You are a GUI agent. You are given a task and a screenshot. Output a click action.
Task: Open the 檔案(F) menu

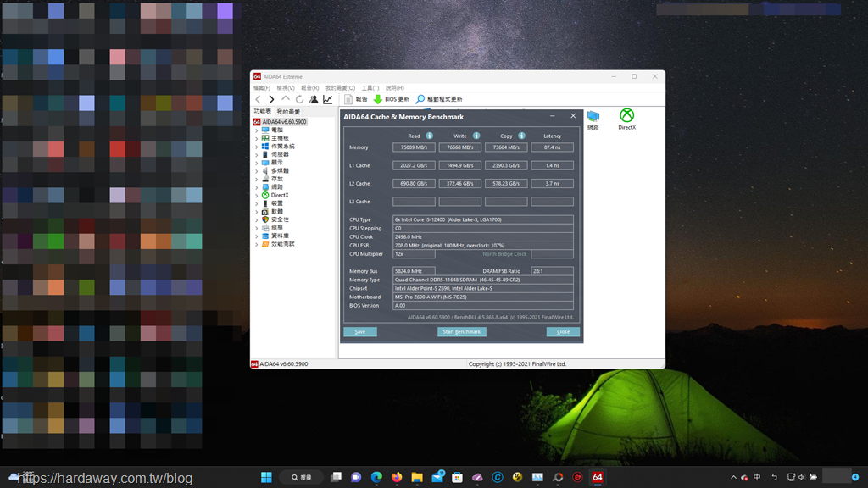[262, 88]
